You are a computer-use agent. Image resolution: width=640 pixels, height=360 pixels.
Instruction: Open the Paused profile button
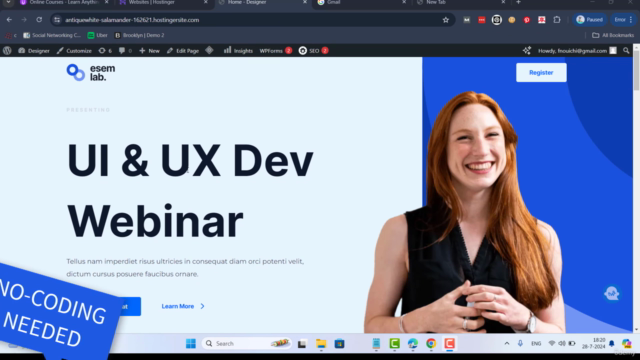pos(589,20)
